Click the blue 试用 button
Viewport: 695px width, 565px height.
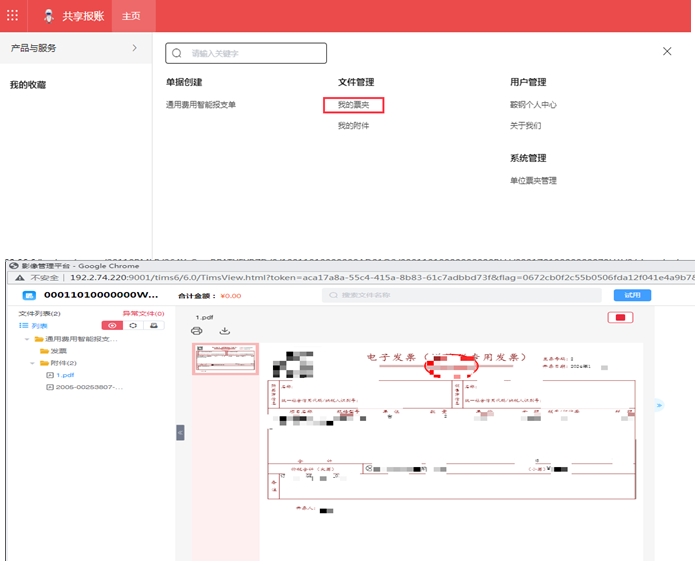pyautogui.click(x=632, y=295)
